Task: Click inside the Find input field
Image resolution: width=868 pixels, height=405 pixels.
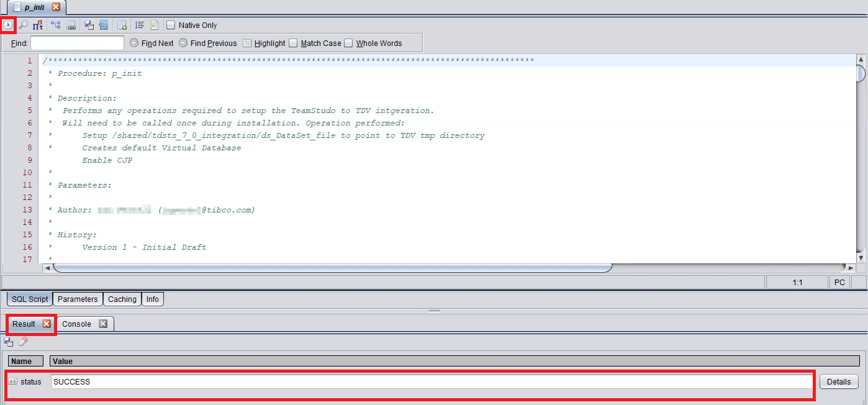Action: (x=77, y=43)
